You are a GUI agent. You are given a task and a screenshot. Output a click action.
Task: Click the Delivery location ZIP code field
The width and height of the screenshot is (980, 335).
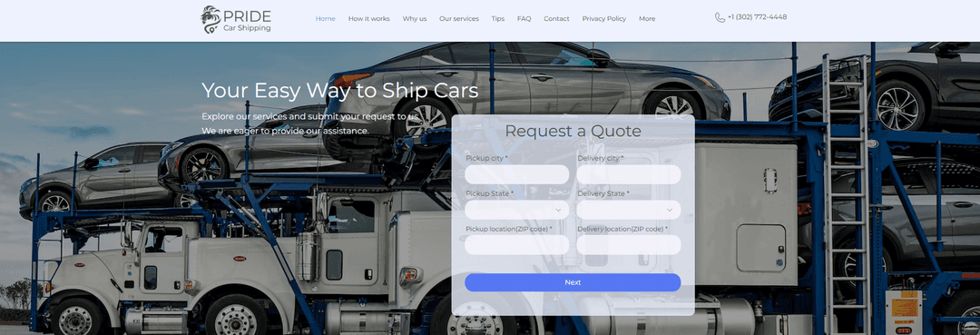(629, 245)
